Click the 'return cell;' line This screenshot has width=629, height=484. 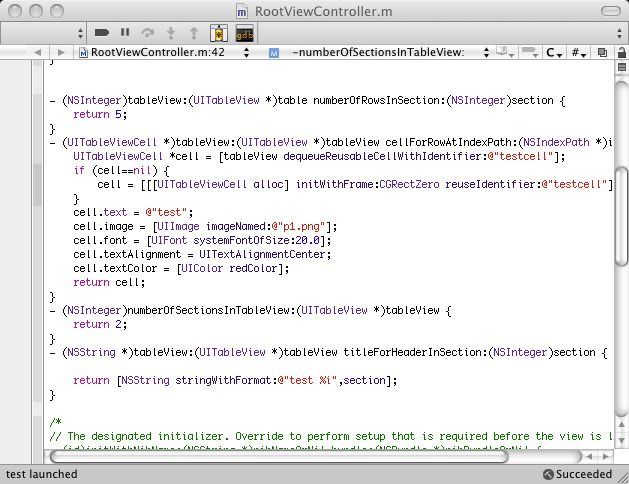click(109, 282)
